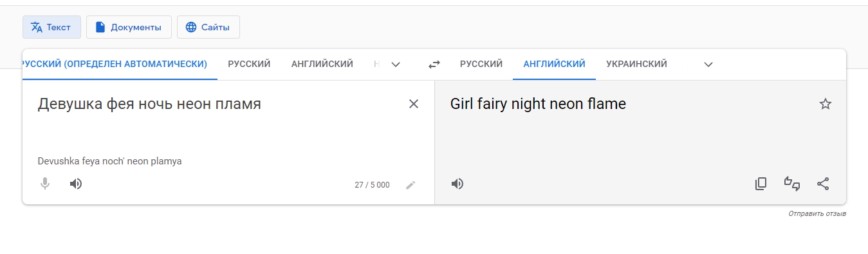
Task: Swap source and target languages
Action: [434, 64]
